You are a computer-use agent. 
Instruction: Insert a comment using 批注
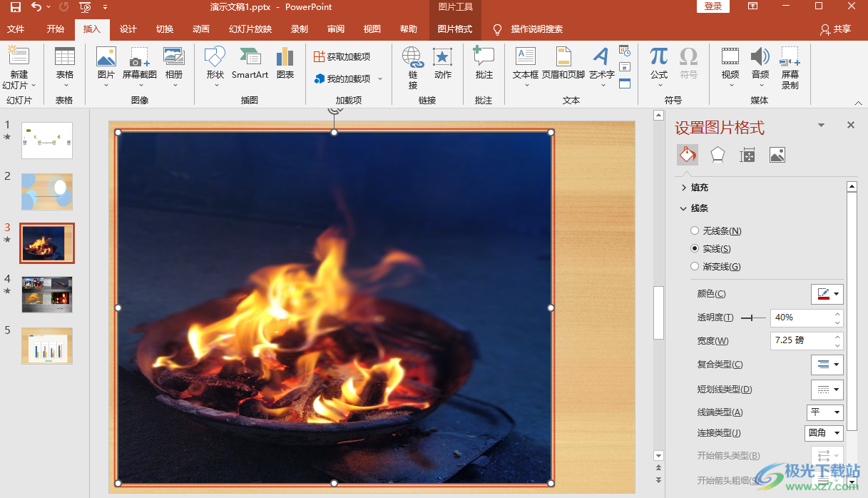[x=484, y=64]
